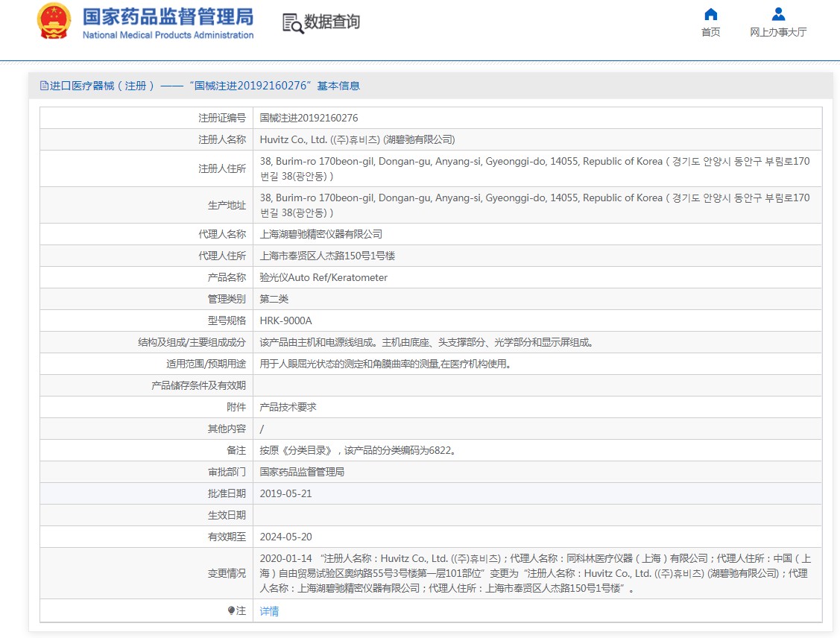Click the 生产地址 address value
This screenshot has width=840, height=638.
pyautogui.click(x=534, y=205)
